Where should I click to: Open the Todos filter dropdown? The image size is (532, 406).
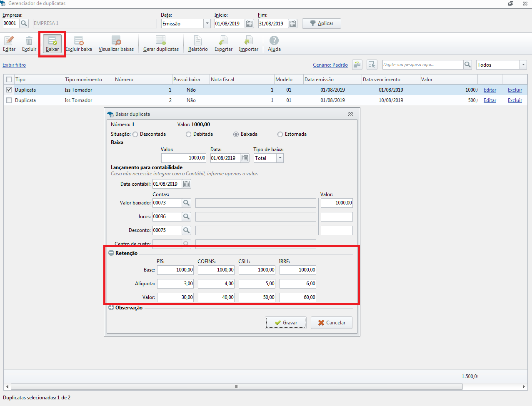pos(523,65)
